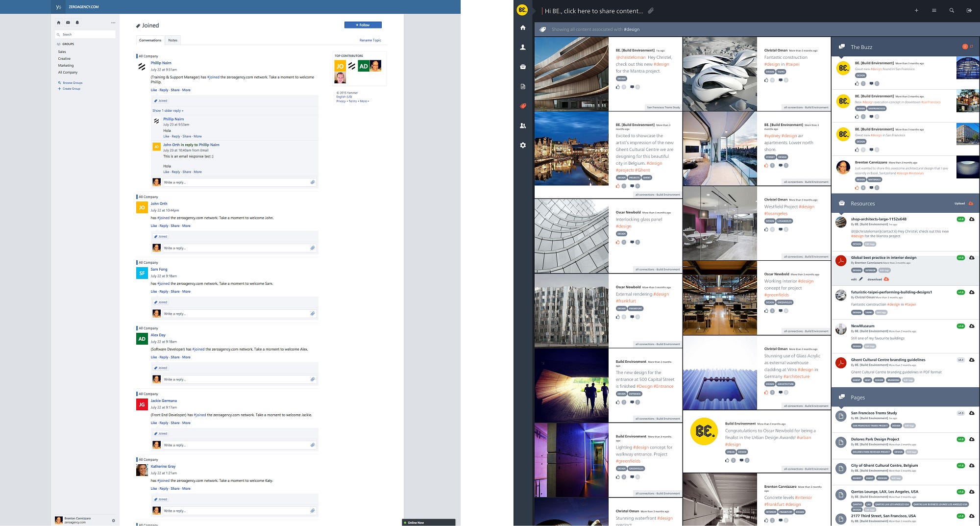The width and height of the screenshot is (980, 526).
Task: Click the paperclip in Sam Fong's reply box
Action: (x=313, y=314)
